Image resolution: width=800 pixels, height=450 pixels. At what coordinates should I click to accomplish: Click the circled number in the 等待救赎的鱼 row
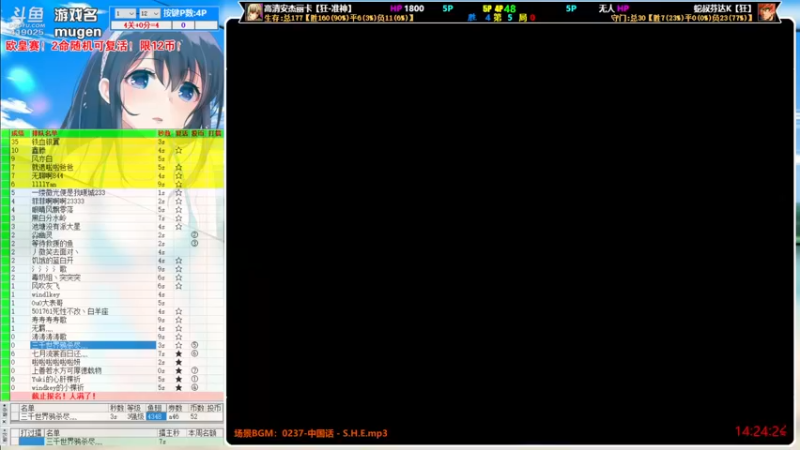tap(194, 243)
